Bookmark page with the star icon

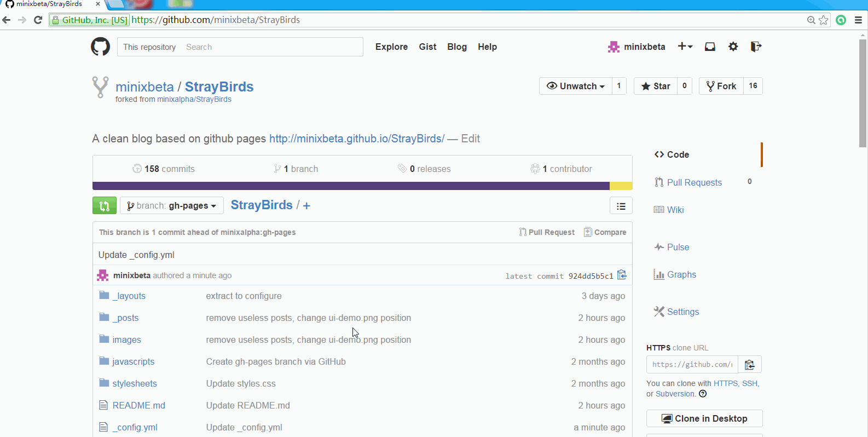click(x=824, y=20)
